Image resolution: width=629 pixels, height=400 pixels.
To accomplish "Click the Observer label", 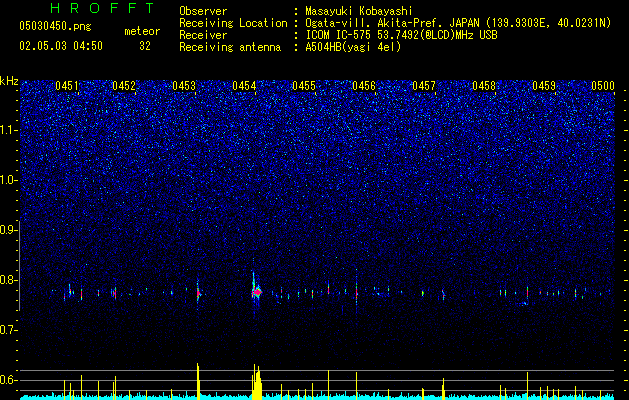I will pos(203,11).
